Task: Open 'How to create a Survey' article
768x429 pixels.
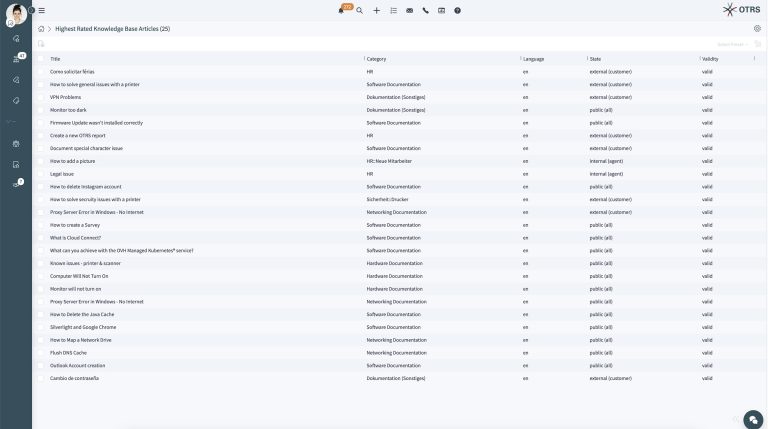Action: click(75, 225)
